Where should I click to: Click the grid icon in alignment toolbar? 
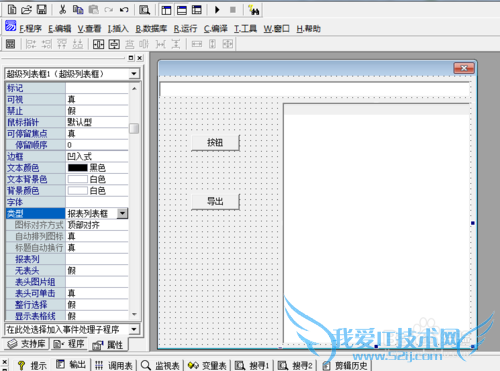tap(11, 44)
